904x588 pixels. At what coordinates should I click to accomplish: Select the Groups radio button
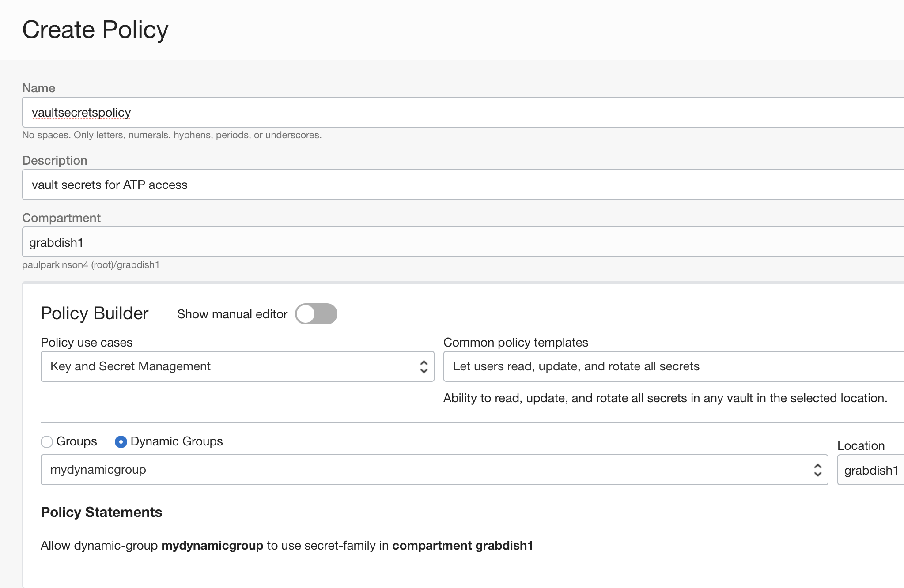pyautogui.click(x=47, y=441)
